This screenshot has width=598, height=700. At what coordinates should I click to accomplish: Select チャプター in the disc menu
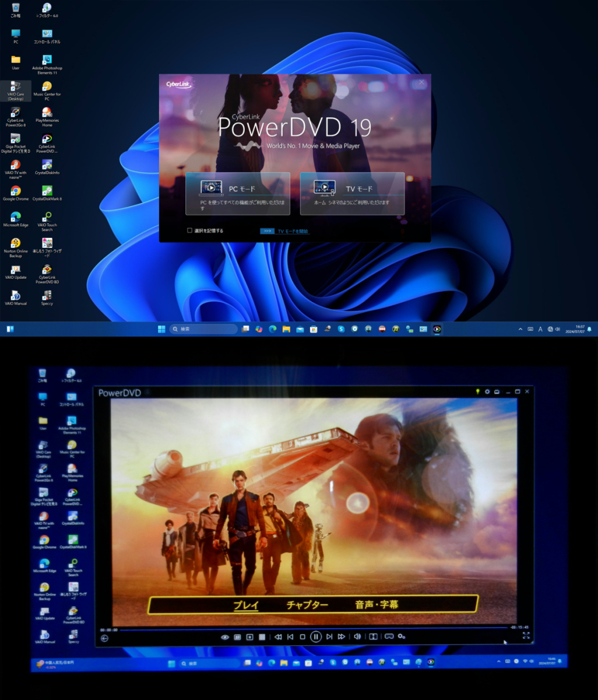click(x=307, y=605)
